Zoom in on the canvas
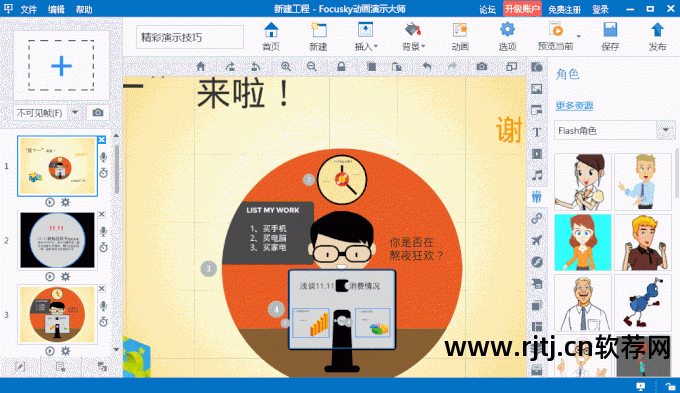Viewport: 680px width, 393px height. [286, 66]
